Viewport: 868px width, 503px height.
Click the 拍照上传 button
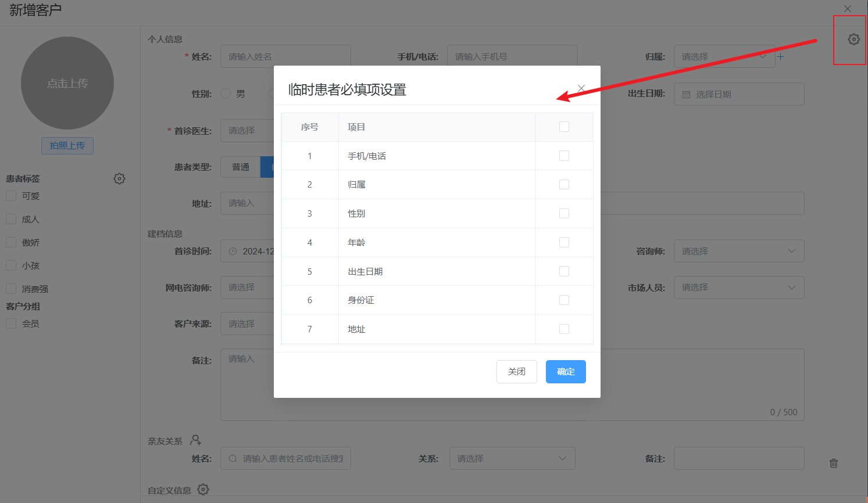coord(67,145)
